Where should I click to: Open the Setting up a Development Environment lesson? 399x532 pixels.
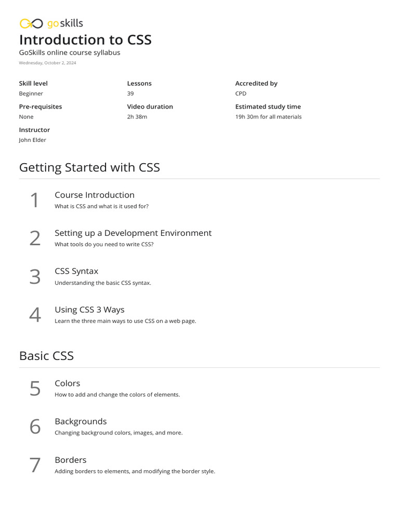point(133,233)
